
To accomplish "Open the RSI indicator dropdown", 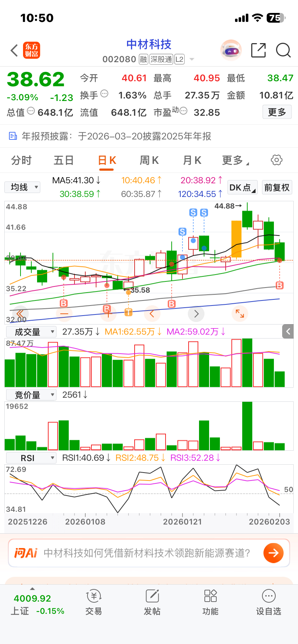I will [31, 458].
